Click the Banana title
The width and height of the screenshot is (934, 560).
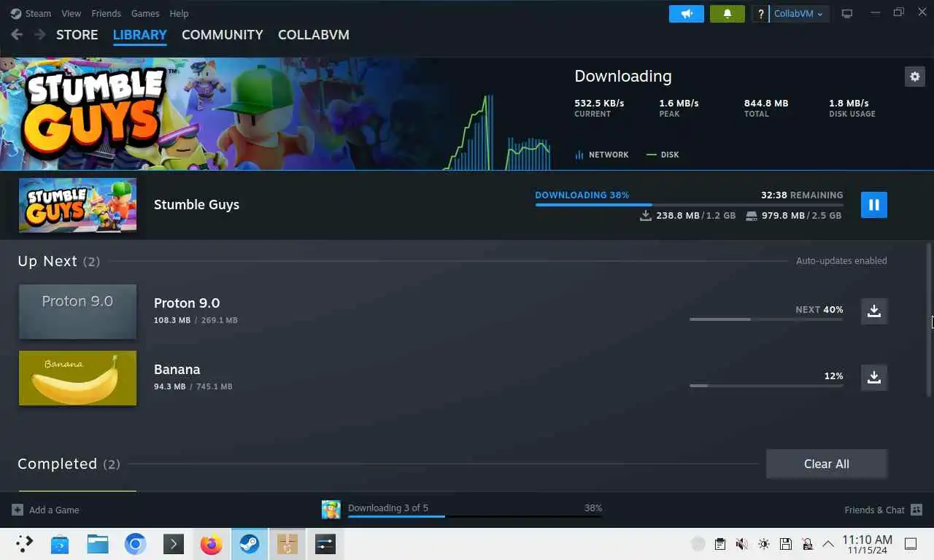click(177, 370)
